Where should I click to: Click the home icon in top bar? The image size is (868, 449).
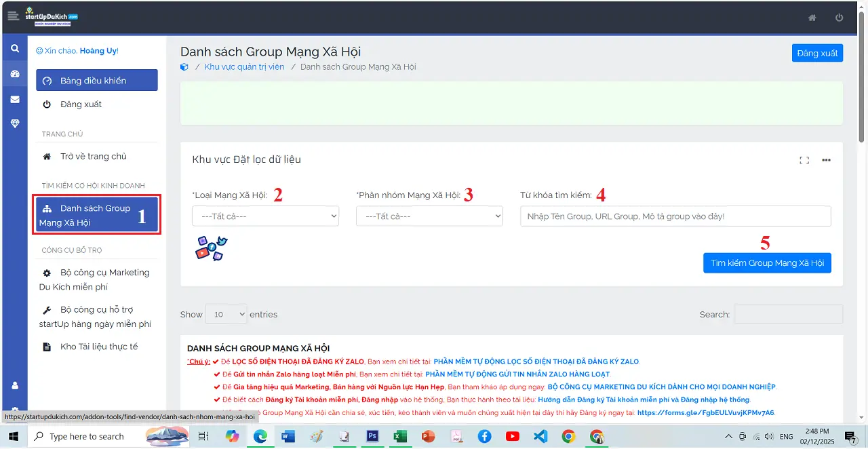point(812,18)
